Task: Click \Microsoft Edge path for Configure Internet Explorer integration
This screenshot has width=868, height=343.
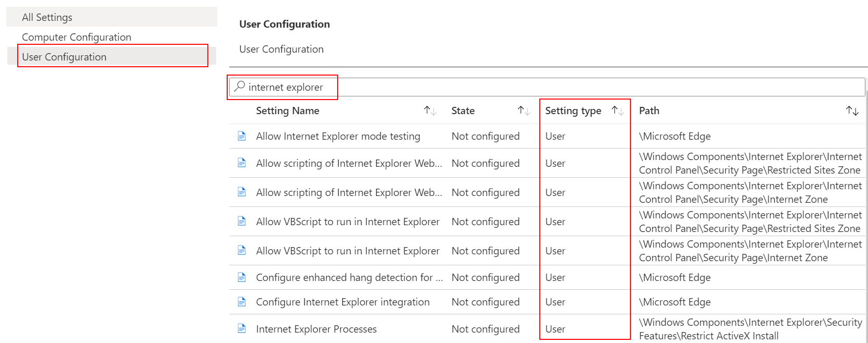Action: tap(675, 302)
